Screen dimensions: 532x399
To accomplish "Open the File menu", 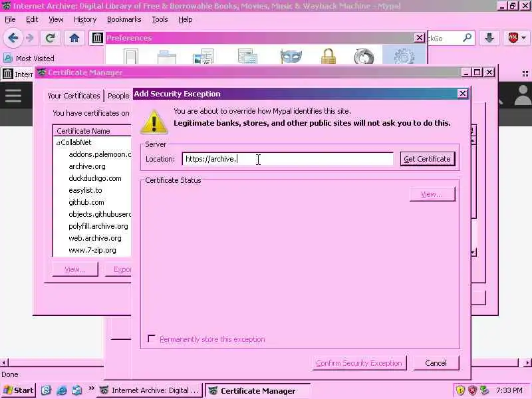I will [x=10, y=20].
